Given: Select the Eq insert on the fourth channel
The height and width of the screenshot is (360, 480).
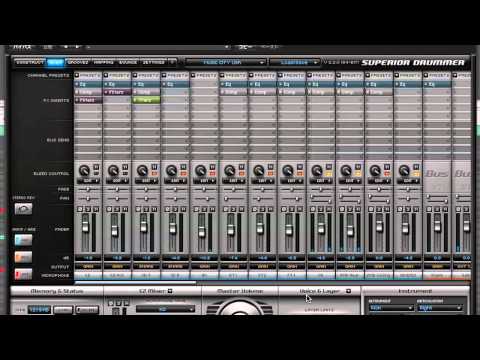Looking at the screenshot, I should coord(175,84).
